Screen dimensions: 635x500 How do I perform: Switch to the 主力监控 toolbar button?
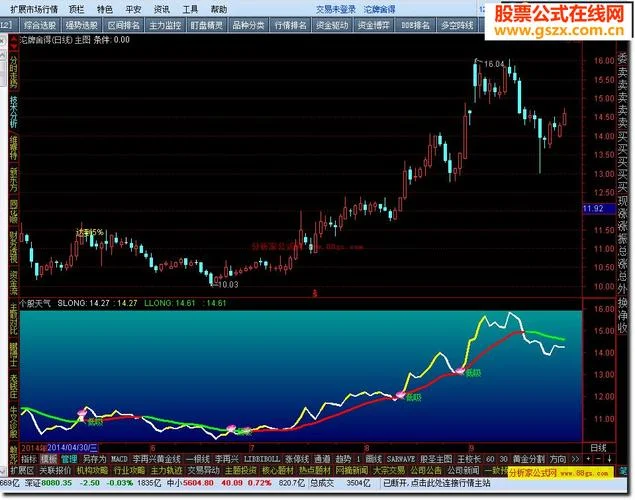165,25
